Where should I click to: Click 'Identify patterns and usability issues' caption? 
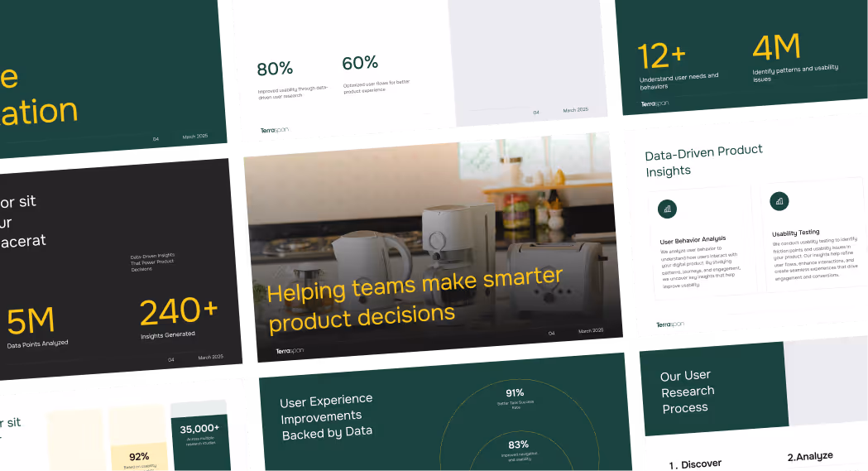(795, 73)
